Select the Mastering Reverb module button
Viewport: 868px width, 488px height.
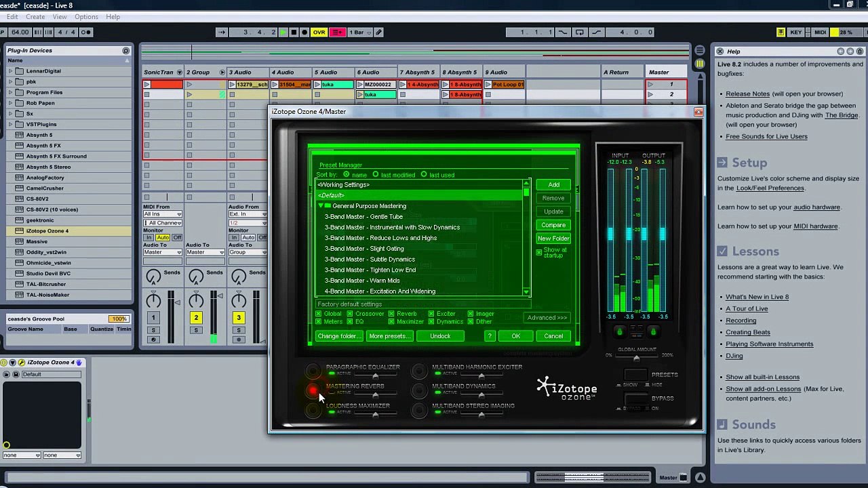pyautogui.click(x=313, y=390)
